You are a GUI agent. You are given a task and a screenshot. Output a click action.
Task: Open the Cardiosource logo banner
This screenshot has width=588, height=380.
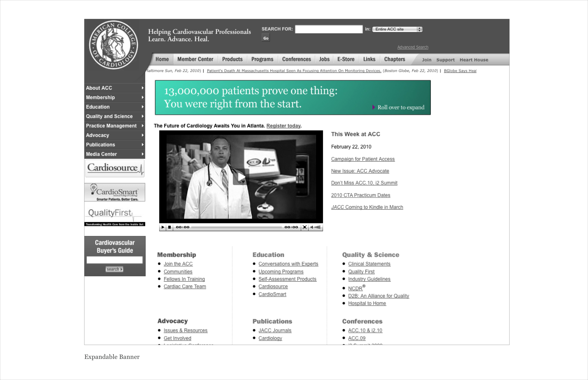click(115, 168)
